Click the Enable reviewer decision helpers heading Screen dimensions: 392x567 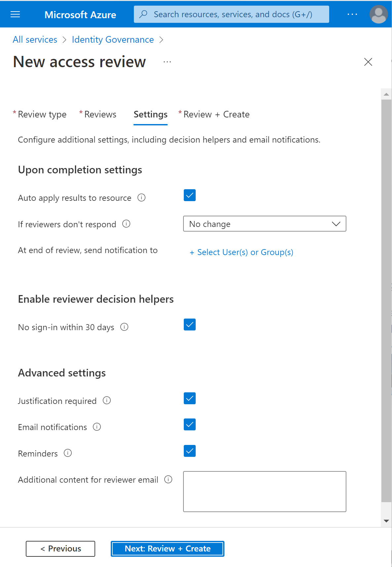click(96, 299)
